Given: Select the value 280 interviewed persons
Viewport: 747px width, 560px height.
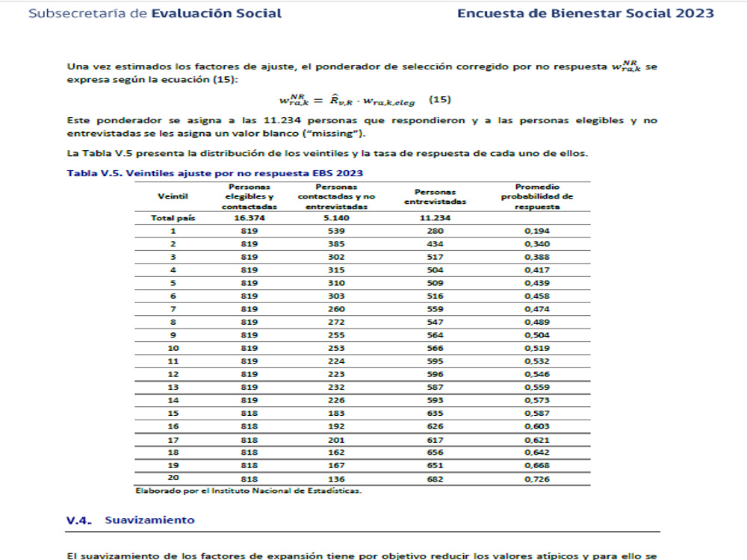Looking at the screenshot, I should tap(435, 231).
